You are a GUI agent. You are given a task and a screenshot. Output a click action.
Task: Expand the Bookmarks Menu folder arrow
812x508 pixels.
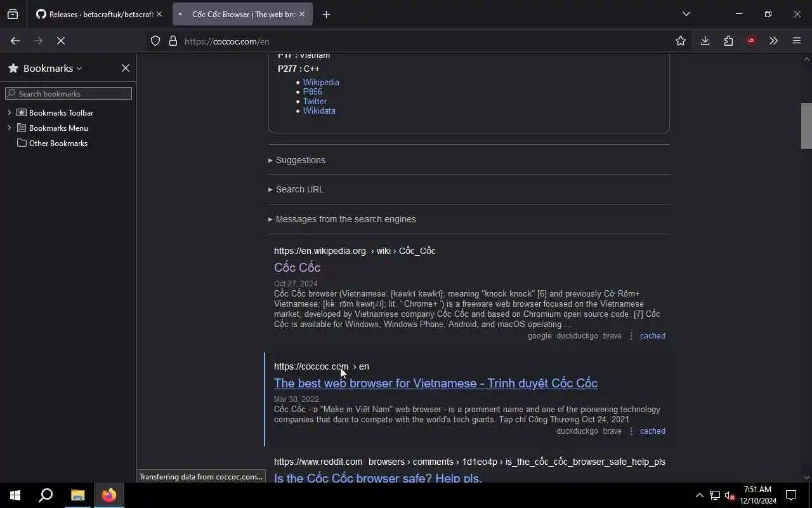(x=10, y=128)
